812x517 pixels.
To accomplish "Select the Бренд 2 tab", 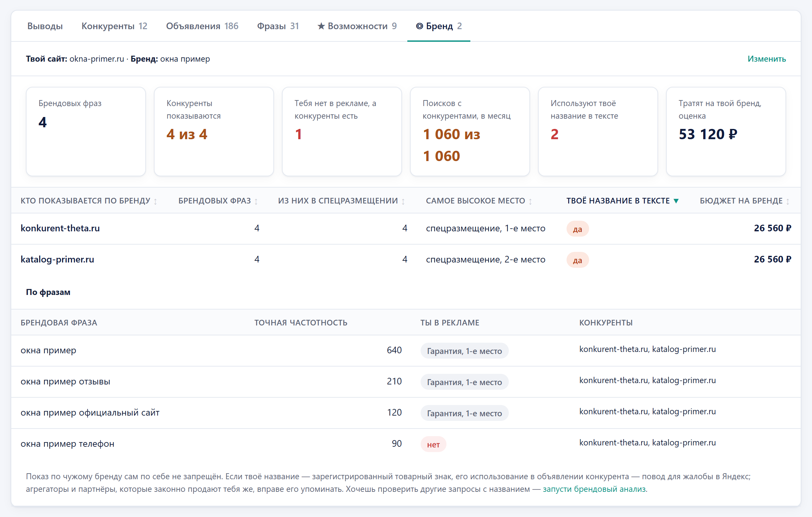I will (x=439, y=26).
